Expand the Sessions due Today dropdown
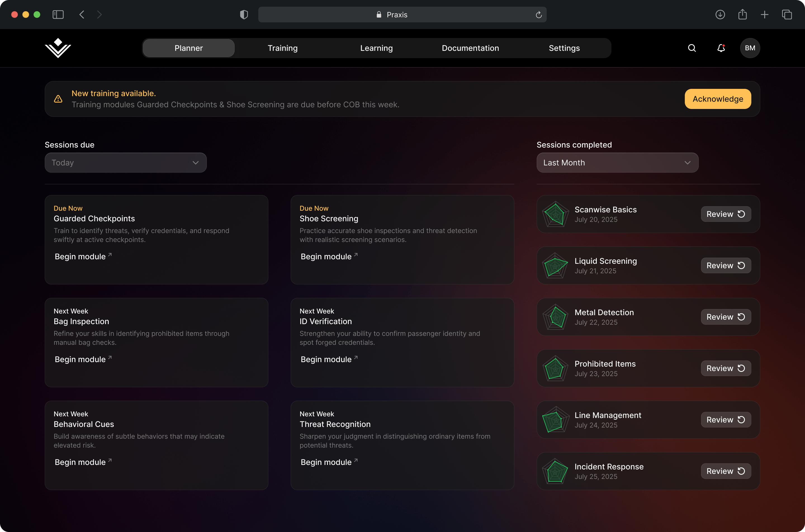The image size is (805, 532). tap(126, 163)
